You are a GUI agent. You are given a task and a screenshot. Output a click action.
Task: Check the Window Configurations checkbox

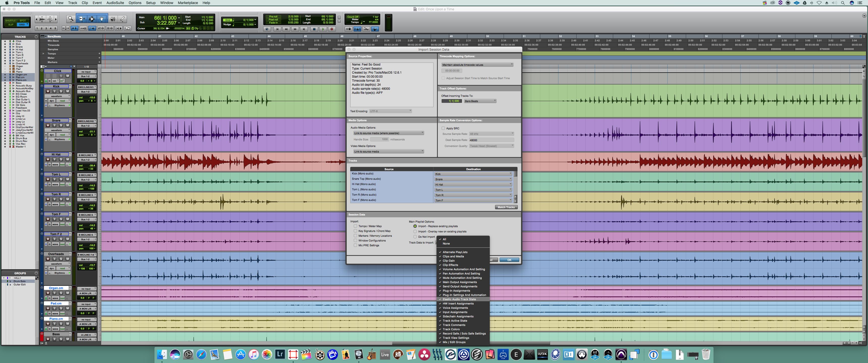pos(356,240)
